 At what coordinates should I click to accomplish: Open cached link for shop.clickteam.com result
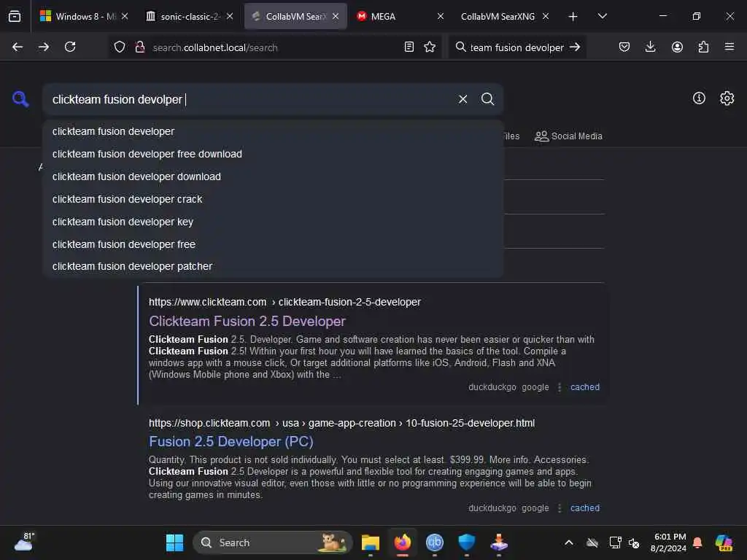(x=584, y=508)
